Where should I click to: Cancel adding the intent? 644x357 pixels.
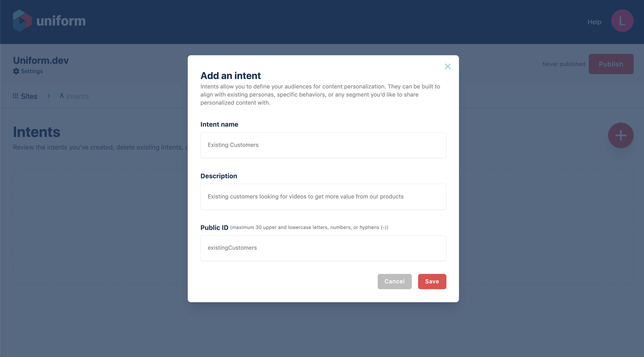tap(394, 281)
